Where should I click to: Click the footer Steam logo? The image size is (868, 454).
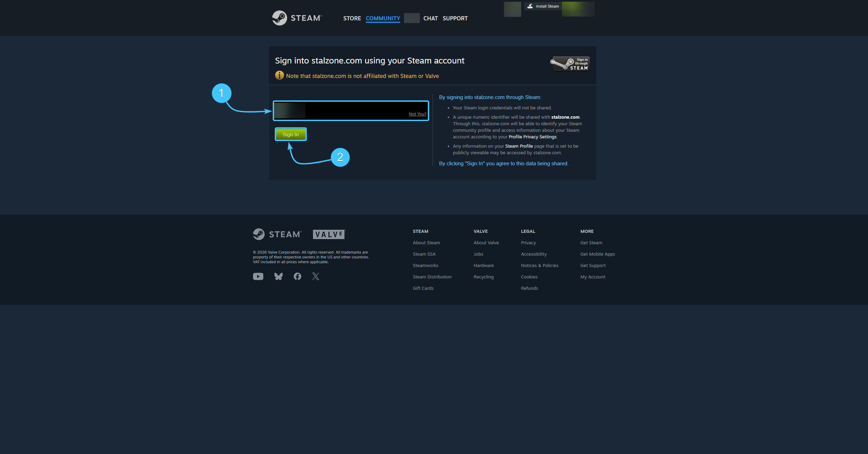coord(277,234)
